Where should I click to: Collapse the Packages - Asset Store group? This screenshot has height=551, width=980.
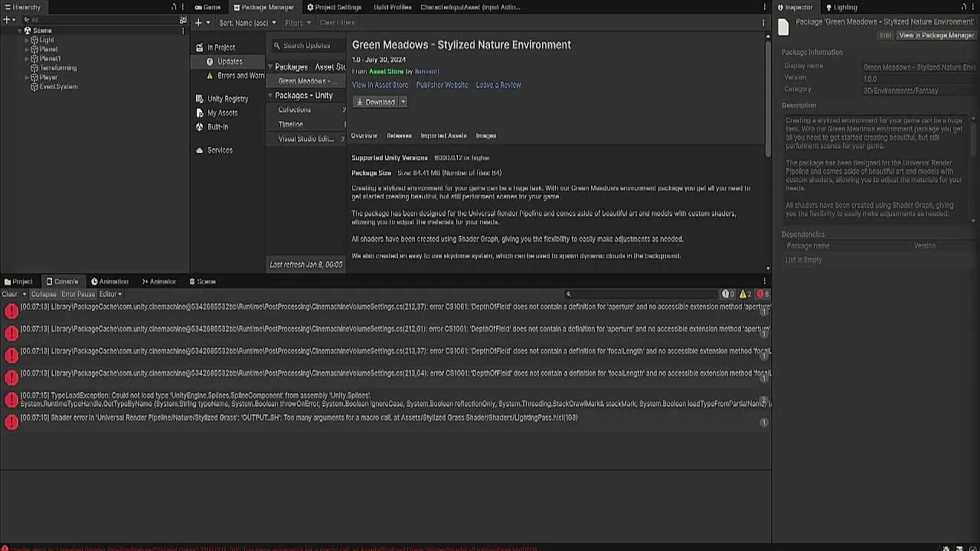[270, 67]
